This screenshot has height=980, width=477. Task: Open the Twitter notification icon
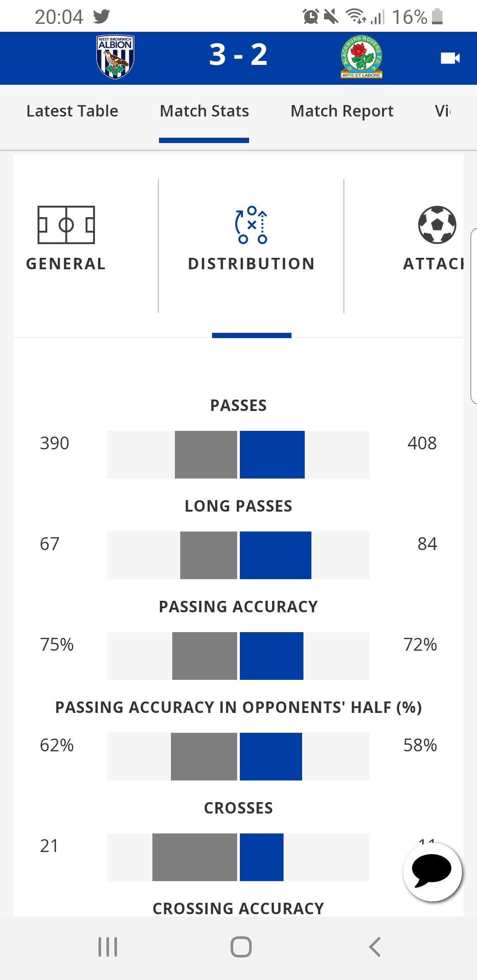pyautogui.click(x=101, y=17)
